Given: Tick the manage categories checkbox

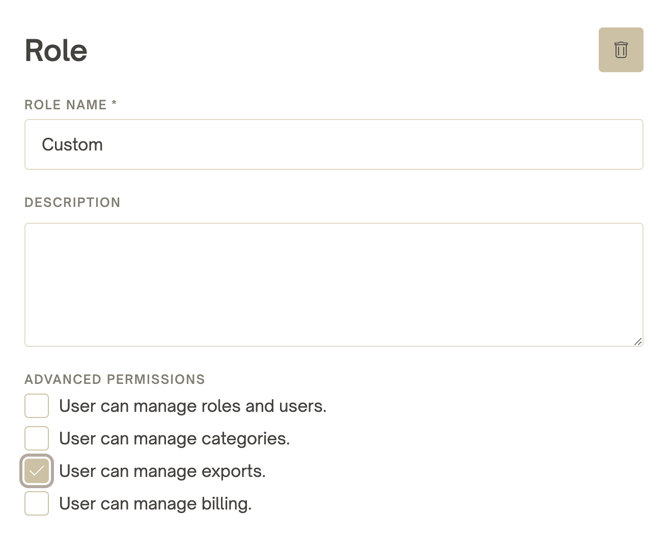Looking at the screenshot, I should [37, 438].
